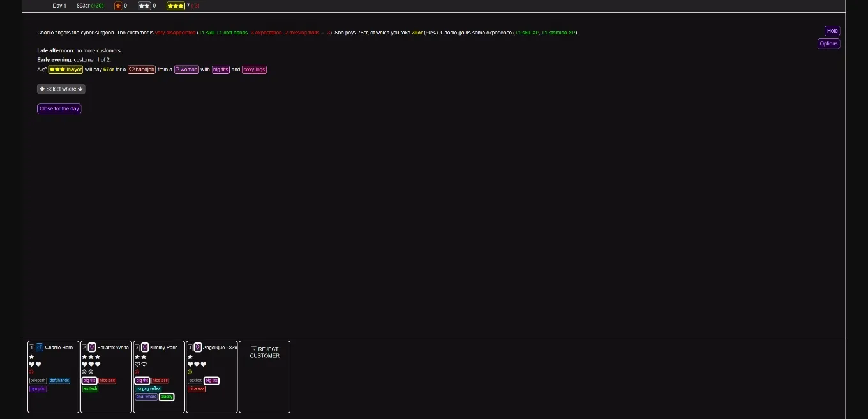Click the female gender icon on Angelique 5839
This screenshot has width=868, height=419.
click(198, 347)
